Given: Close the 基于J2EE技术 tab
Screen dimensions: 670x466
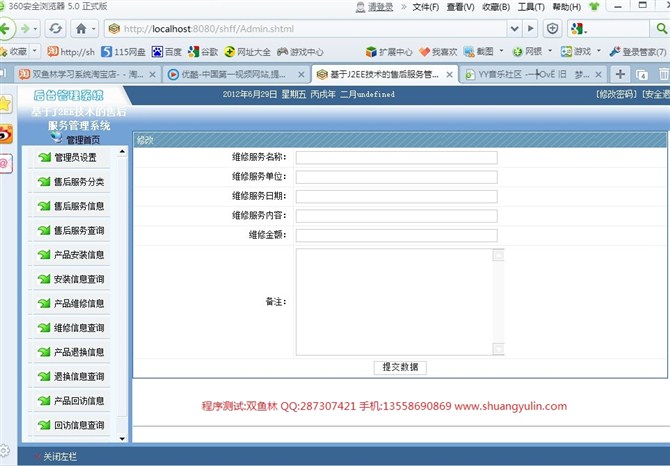Looking at the screenshot, I should pyautogui.click(x=450, y=74).
